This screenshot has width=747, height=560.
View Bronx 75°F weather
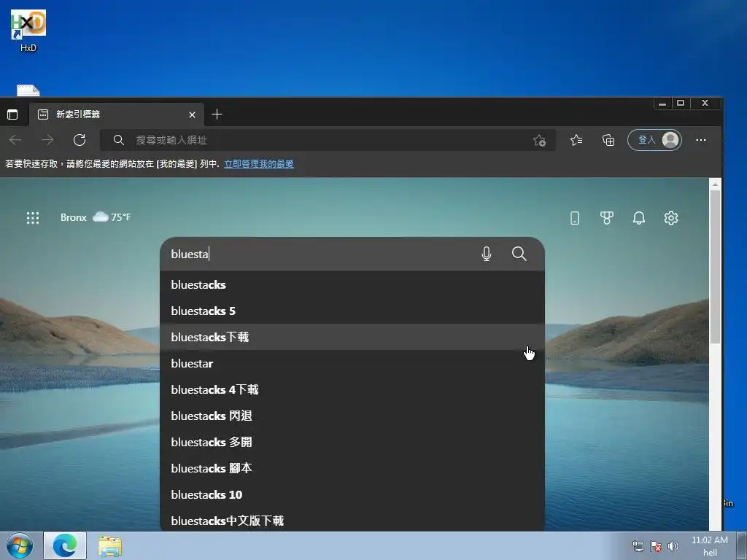point(96,217)
